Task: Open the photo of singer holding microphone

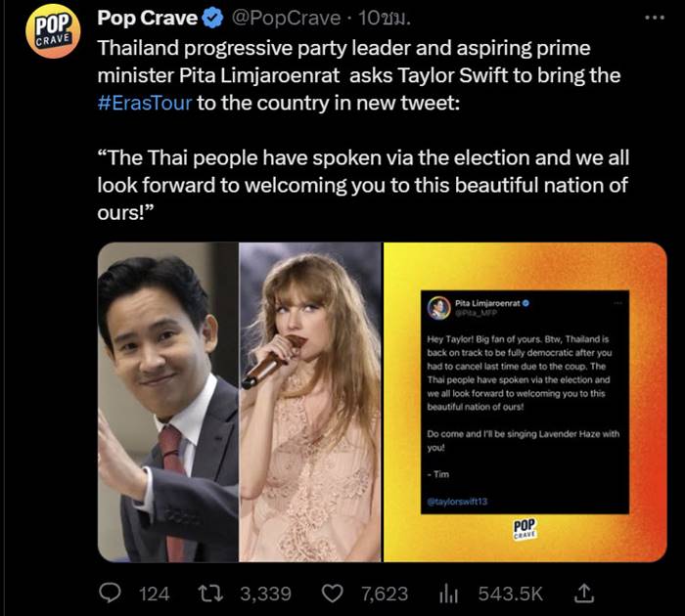Action: point(310,403)
